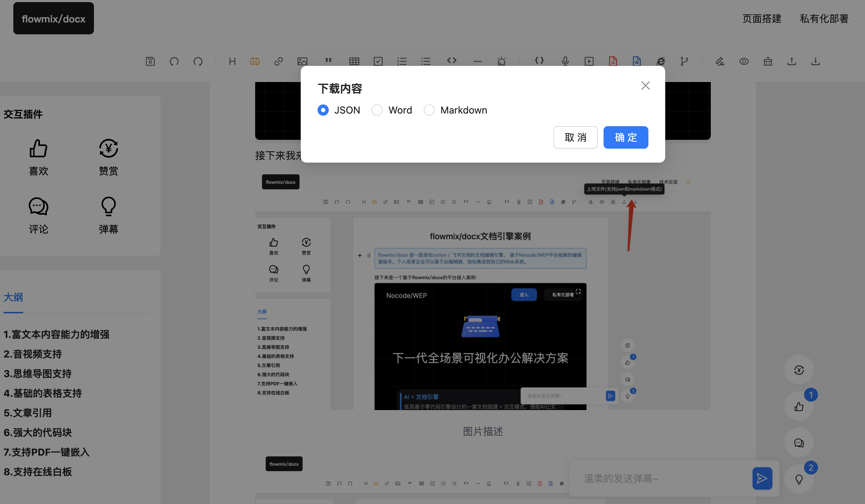
Task: Insert a horizontal divider line icon
Action: 478,61
